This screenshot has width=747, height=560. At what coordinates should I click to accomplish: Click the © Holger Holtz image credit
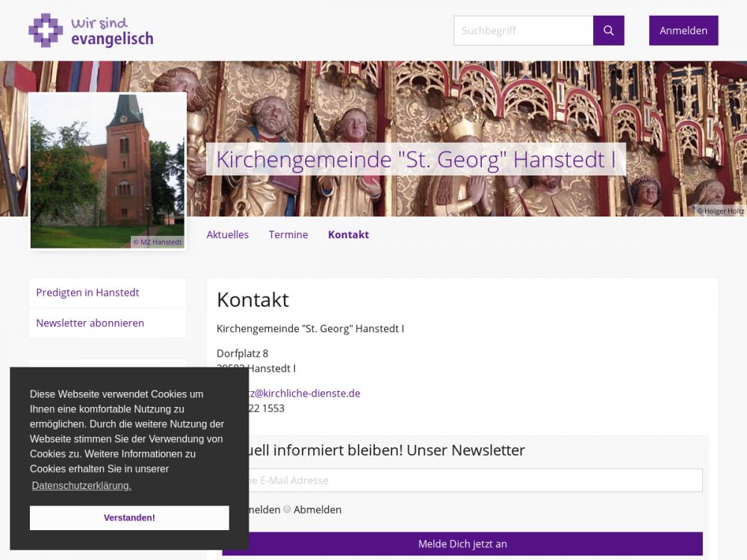[x=720, y=211]
